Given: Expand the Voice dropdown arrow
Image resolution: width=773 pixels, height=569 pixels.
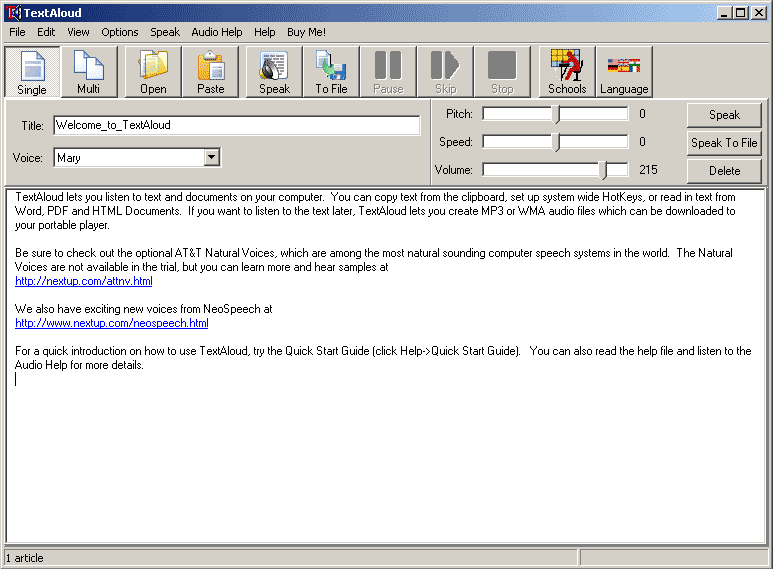Looking at the screenshot, I should [x=211, y=157].
